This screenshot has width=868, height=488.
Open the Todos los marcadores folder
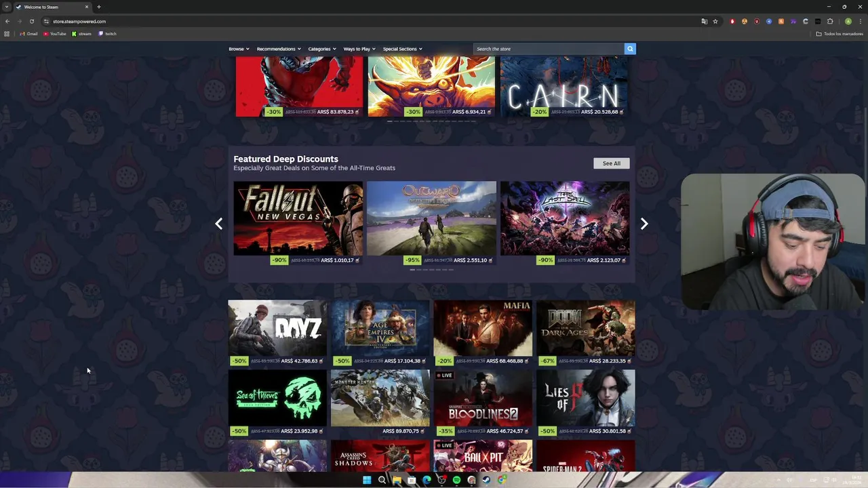point(840,34)
